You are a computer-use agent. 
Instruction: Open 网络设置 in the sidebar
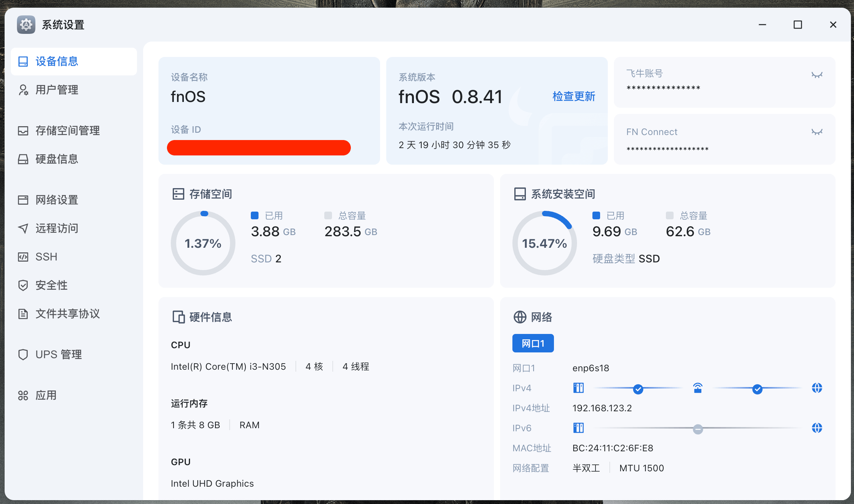point(57,200)
